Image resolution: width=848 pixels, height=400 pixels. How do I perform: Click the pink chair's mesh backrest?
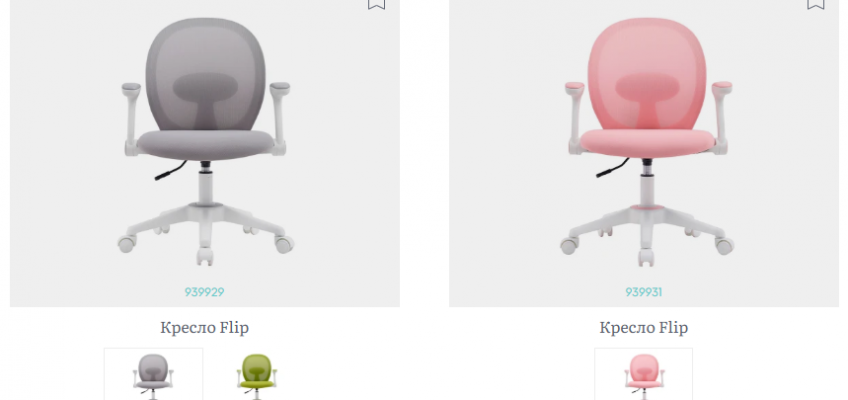(x=647, y=75)
